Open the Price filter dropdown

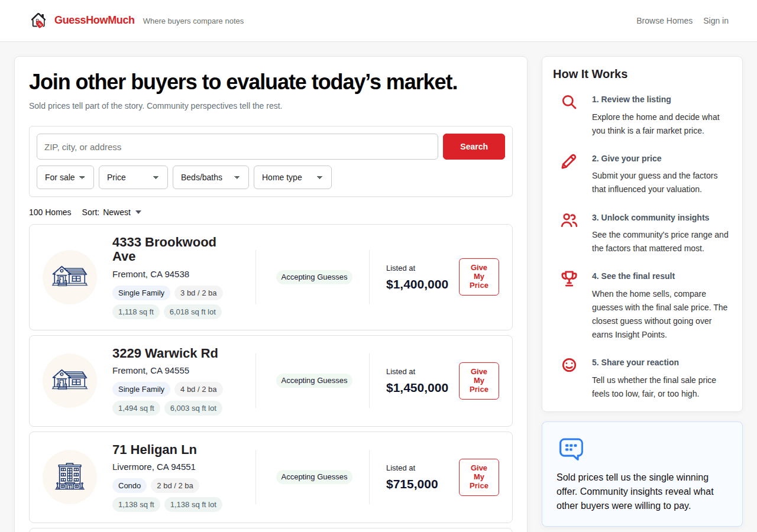point(133,177)
